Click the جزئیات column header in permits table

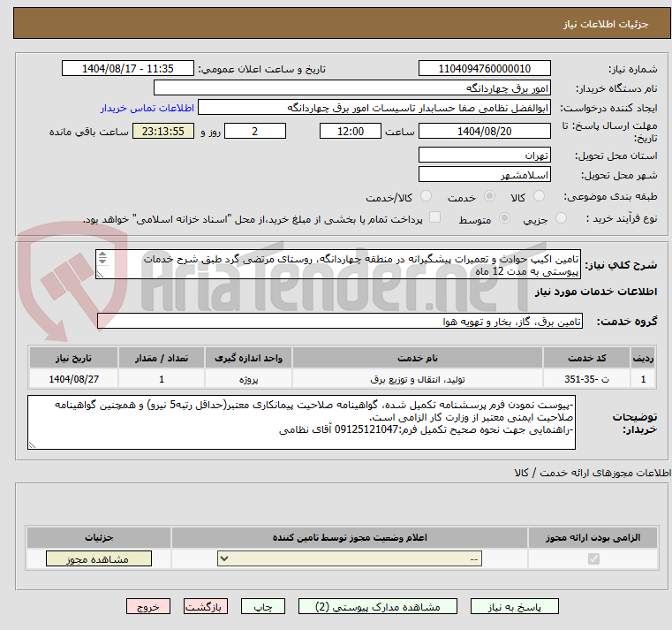[99, 537]
